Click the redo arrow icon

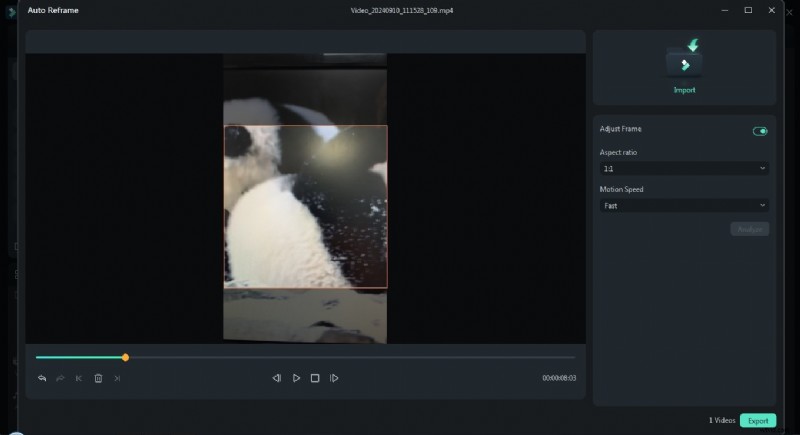[x=61, y=378]
